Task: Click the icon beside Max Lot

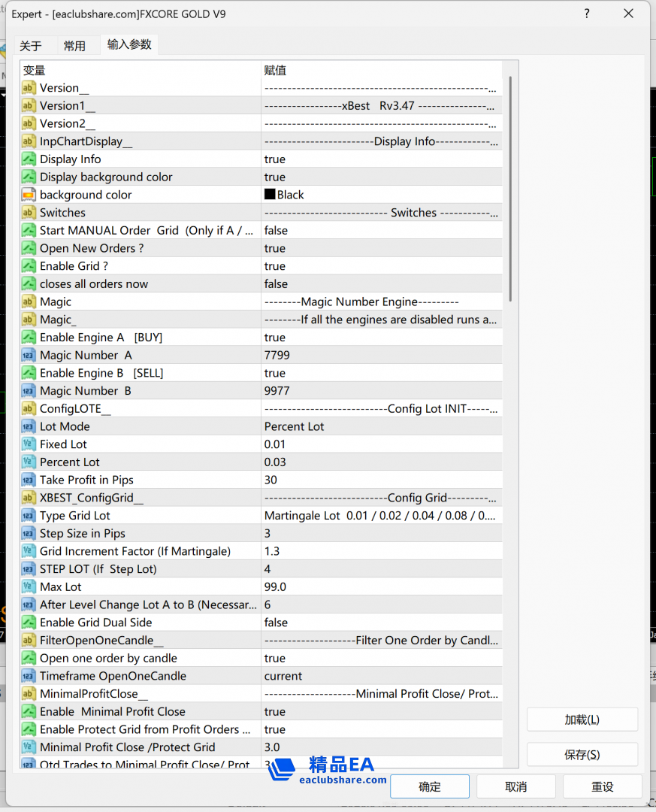Action: (29, 587)
